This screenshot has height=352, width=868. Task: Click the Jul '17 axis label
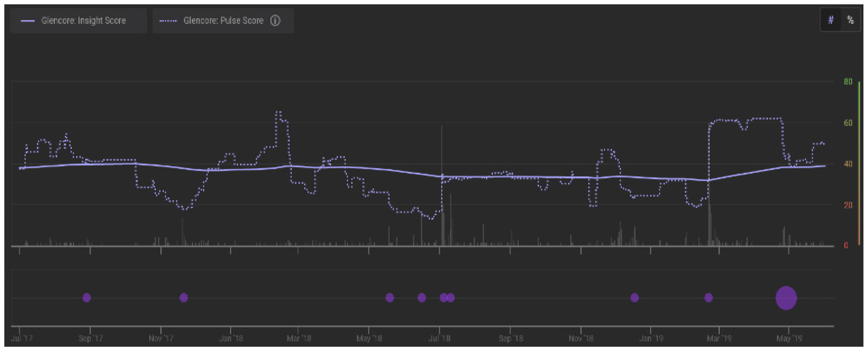pos(22,338)
